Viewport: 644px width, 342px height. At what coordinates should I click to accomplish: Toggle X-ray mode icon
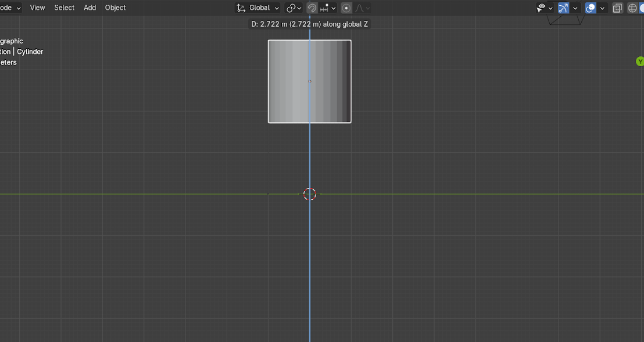(618, 8)
